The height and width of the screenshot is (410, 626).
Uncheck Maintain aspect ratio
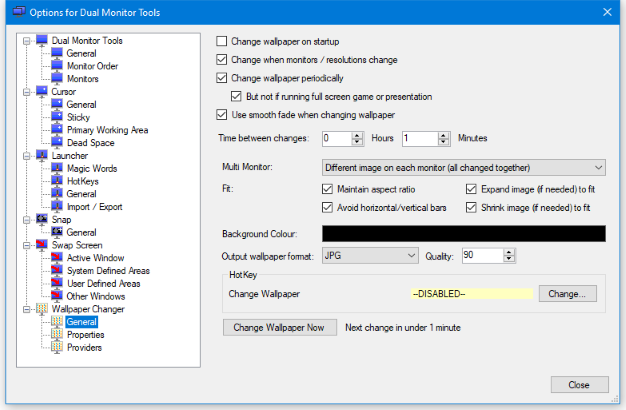327,189
